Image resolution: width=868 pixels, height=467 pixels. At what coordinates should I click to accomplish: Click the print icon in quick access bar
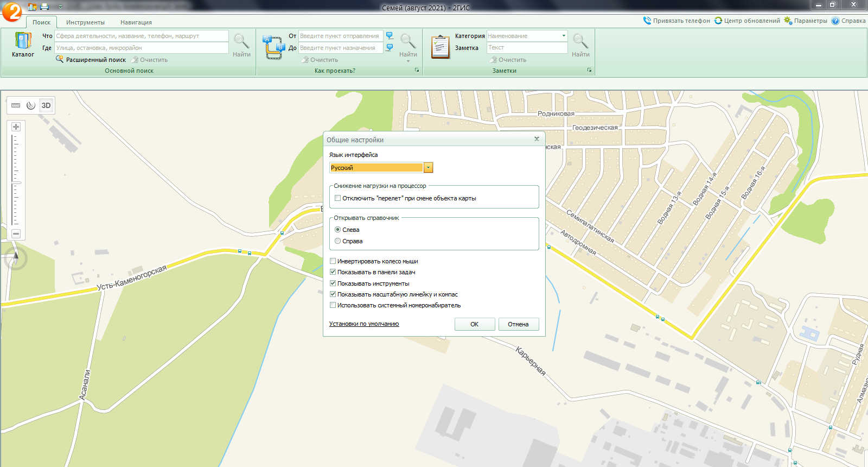click(x=45, y=7)
